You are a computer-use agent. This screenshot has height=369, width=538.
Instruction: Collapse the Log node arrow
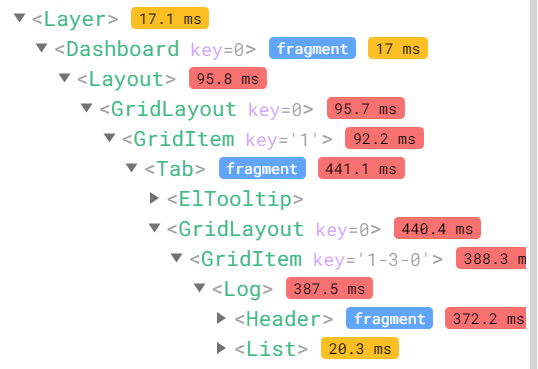(x=199, y=288)
